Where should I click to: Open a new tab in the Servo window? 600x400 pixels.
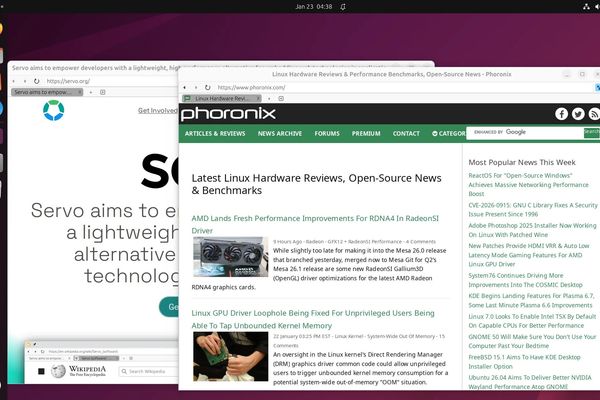coord(91,92)
